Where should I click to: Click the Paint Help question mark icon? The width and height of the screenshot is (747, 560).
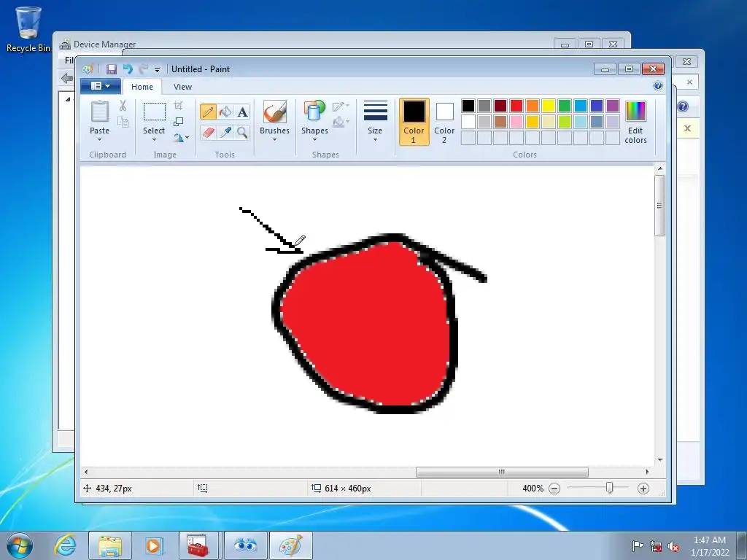coord(658,86)
